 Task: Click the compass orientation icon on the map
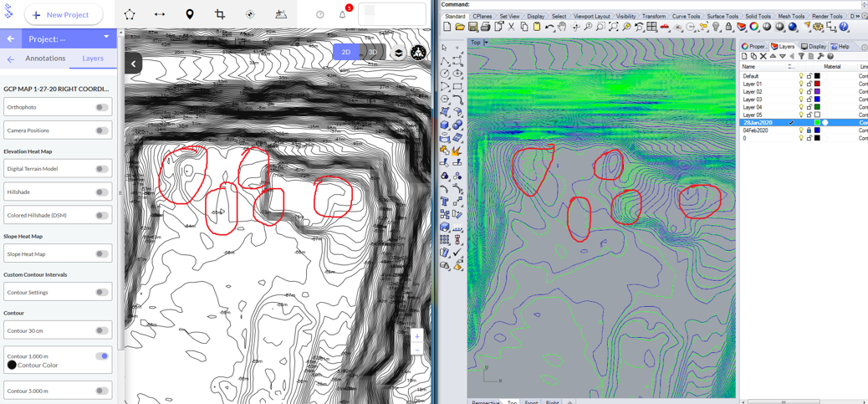pos(418,53)
